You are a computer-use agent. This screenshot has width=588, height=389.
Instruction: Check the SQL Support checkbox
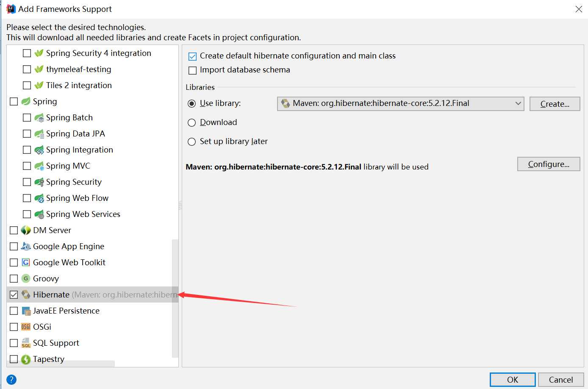coord(14,343)
